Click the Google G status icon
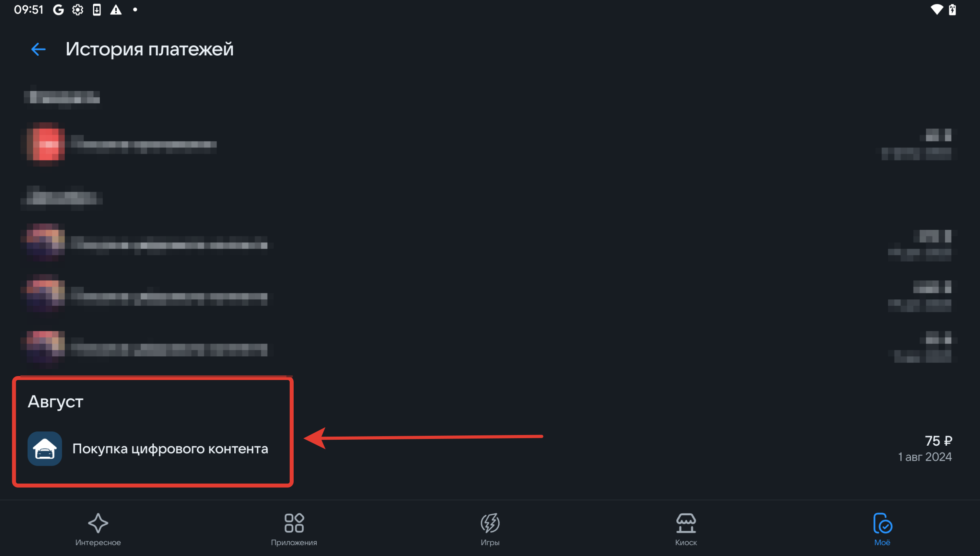980x556 pixels. point(59,10)
